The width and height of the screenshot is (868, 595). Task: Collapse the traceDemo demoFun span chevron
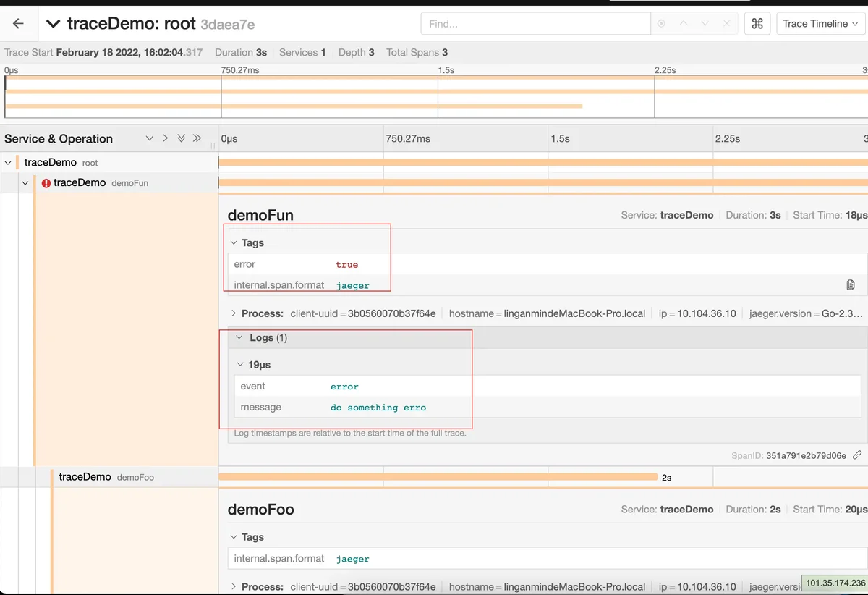click(x=25, y=183)
